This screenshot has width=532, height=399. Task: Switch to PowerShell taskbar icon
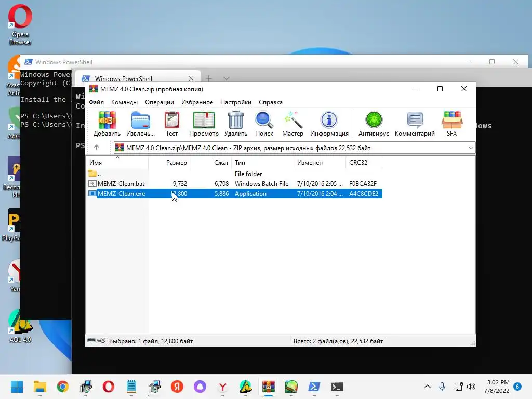coord(314,387)
